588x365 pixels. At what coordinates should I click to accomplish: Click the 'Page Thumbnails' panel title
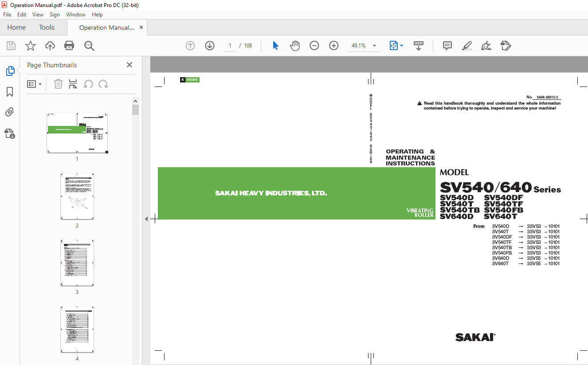(52, 65)
